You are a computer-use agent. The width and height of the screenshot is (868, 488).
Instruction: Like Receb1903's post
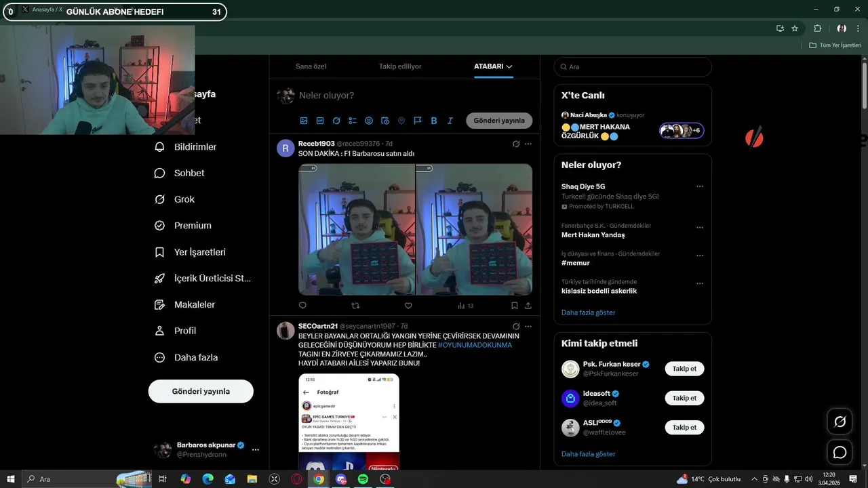408,306
